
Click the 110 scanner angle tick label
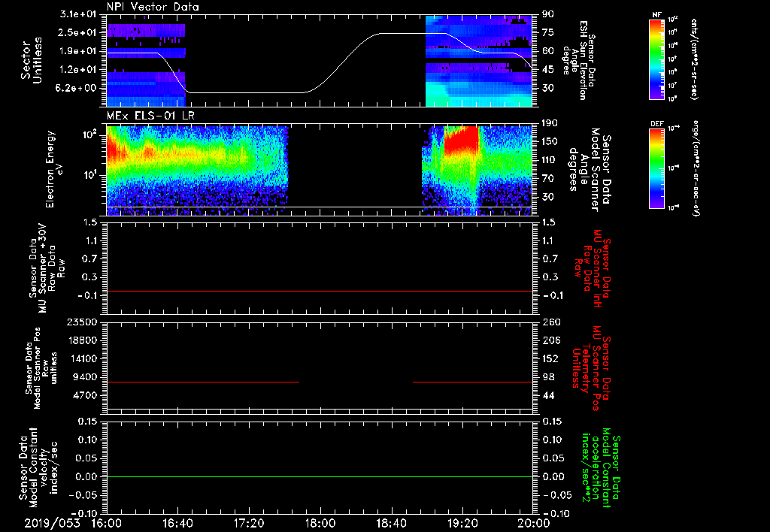[x=550, y=160]
